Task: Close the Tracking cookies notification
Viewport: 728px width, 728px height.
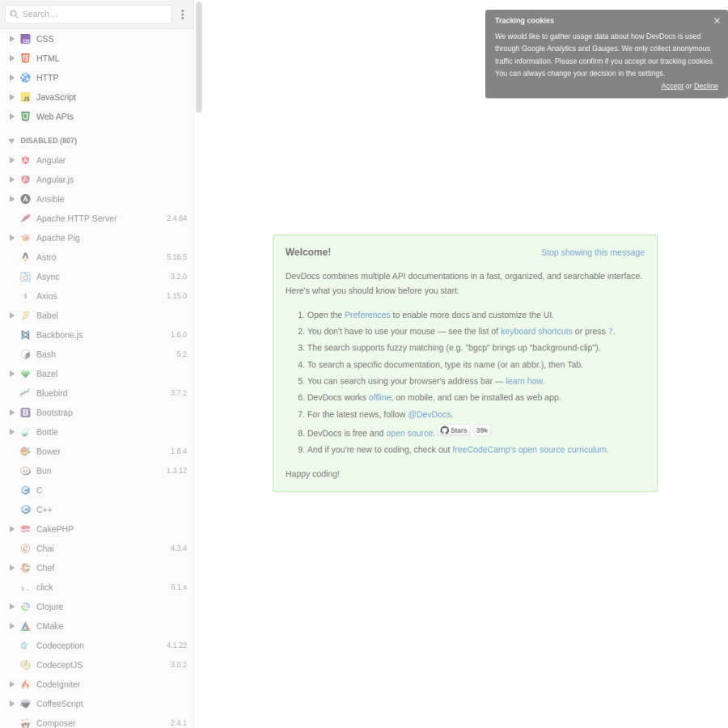Action: 717,21
